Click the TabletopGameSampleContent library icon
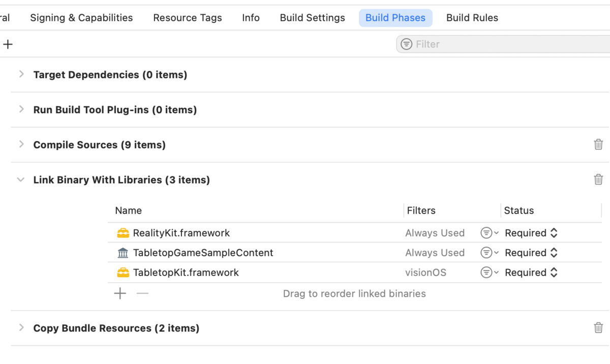This screenshot has width=610, height=364. coord(123,253)
